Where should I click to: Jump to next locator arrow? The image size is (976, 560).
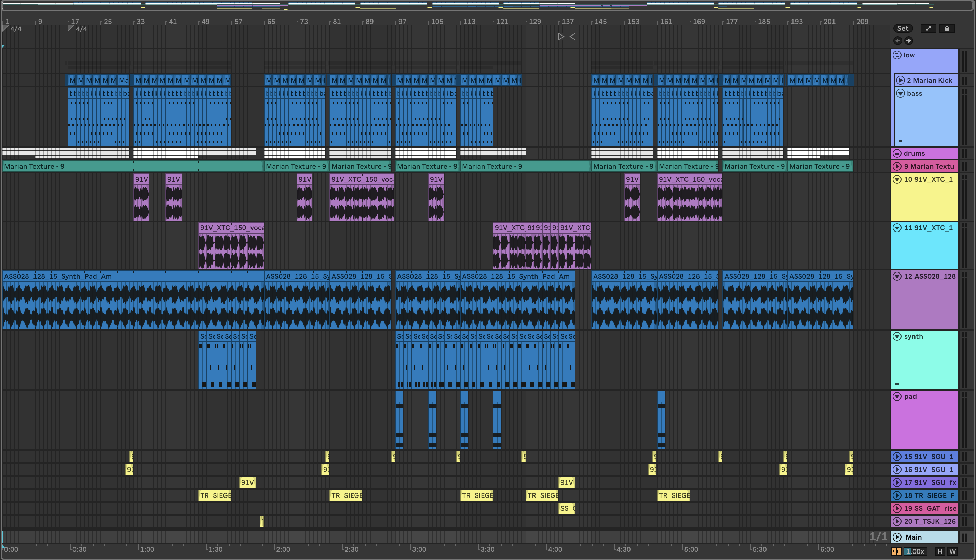click(908, 41)
